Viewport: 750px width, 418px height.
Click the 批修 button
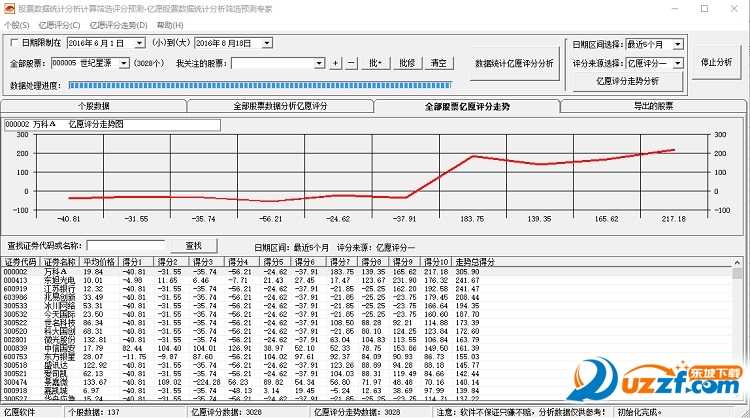pos(407,63)
